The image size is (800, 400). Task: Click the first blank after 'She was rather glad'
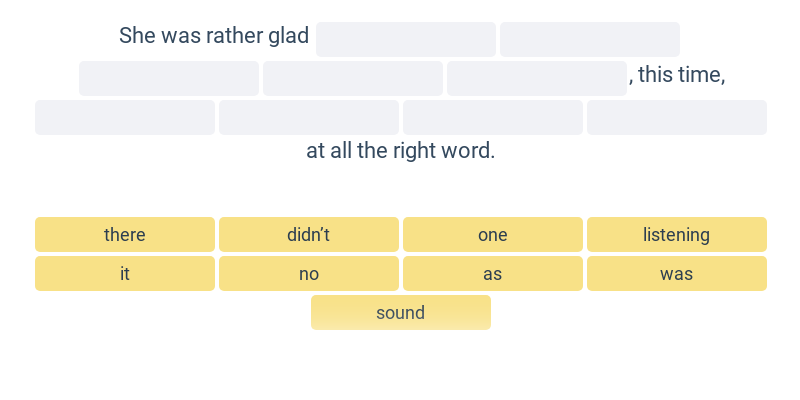pyautogui.click(x=406, y=39)
